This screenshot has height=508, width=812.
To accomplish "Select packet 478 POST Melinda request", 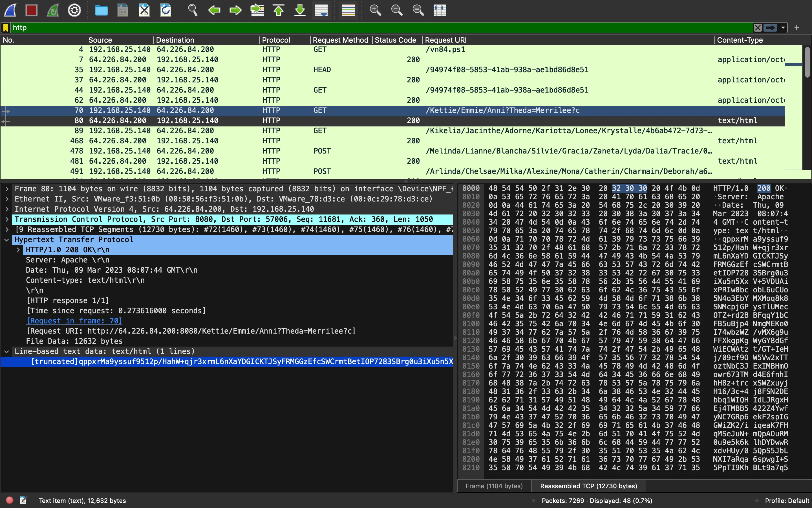I will point(392,151).
